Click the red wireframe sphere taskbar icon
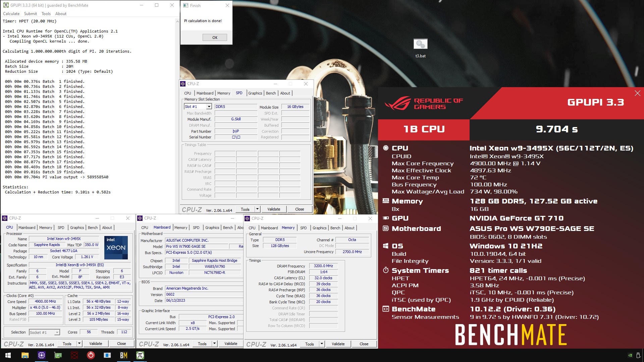The width and height of the screenshot is (644, 362). coord(74,355)
